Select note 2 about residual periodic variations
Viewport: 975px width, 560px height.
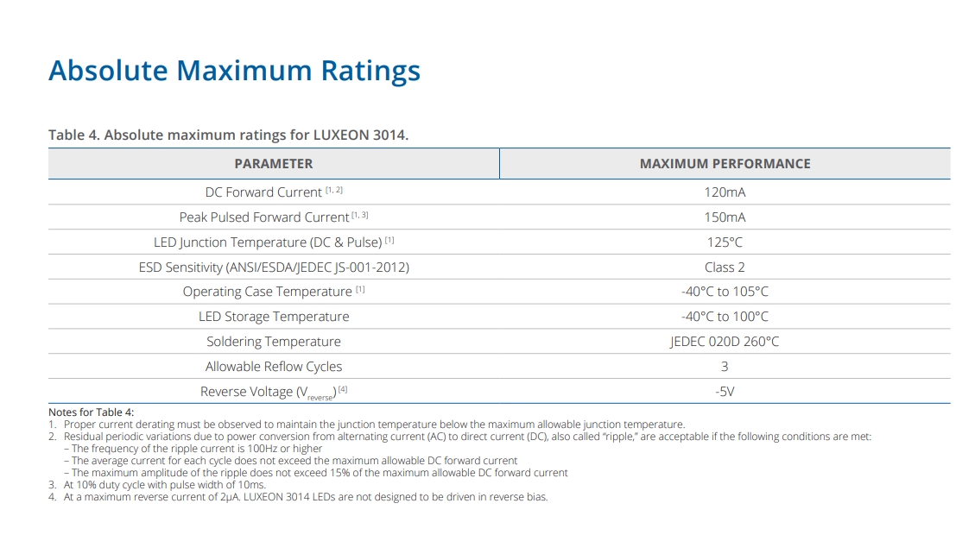(460, 437)
